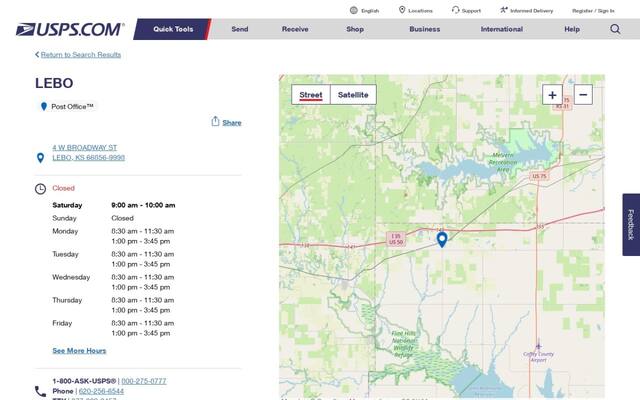Viewport: 640px width, 400px height.
Task: Expand See More Hours
Action: [x=79, y=351]
